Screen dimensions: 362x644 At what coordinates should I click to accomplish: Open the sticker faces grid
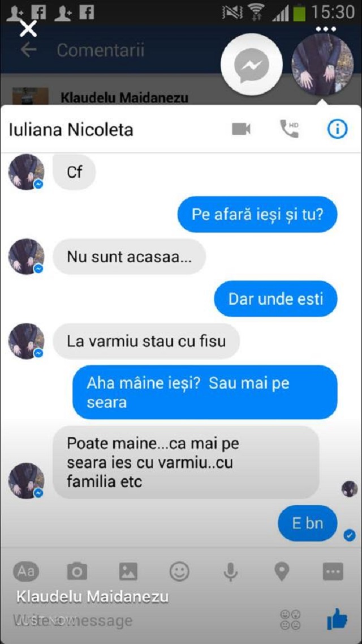(290, 620)
